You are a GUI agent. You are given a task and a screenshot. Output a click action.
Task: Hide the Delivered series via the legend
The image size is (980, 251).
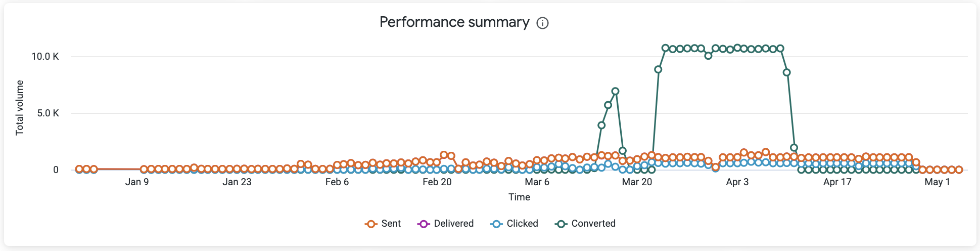click(x=446, y=224)
